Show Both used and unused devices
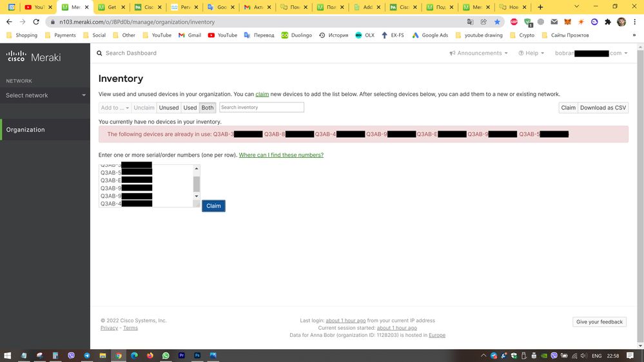 point(208,108)
